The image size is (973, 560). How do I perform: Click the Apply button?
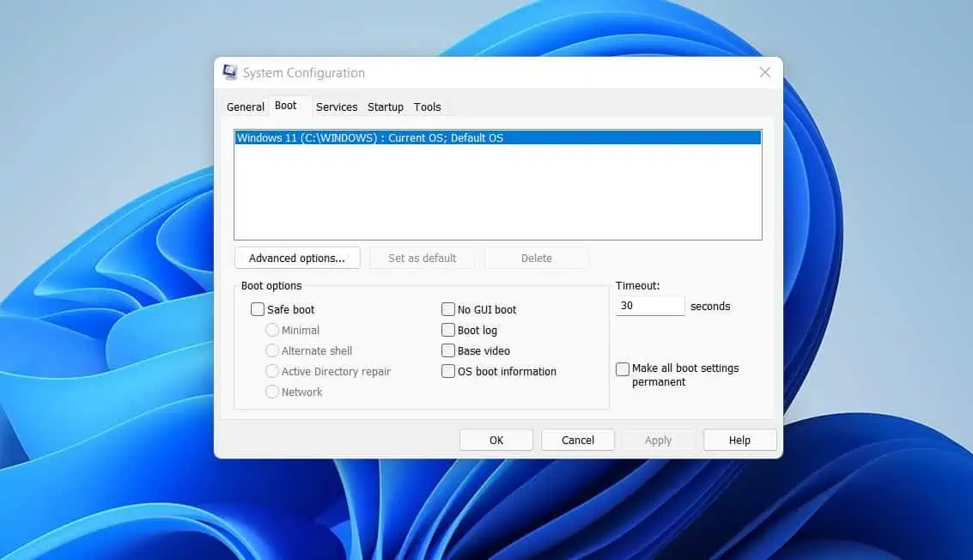(659, 440)
